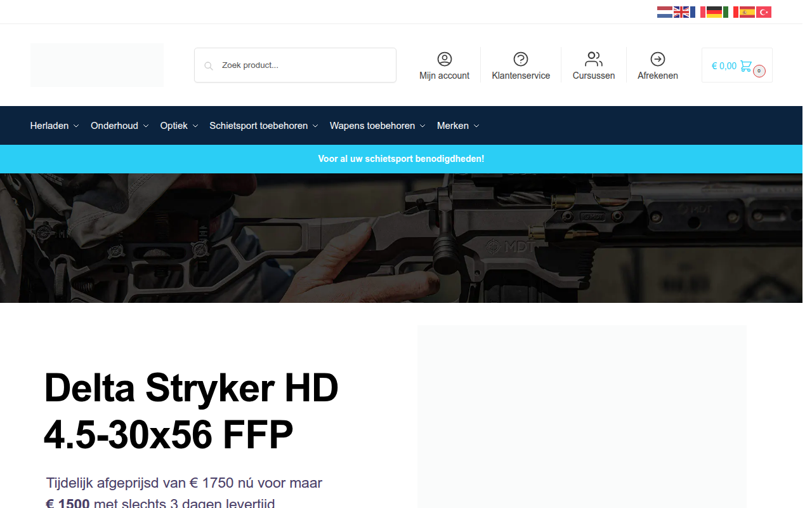Click the 'Voor al uw schietsport benodigdheden!' banner
The height and width of the screenshot is (508, 812).
[x=401, y=159]
